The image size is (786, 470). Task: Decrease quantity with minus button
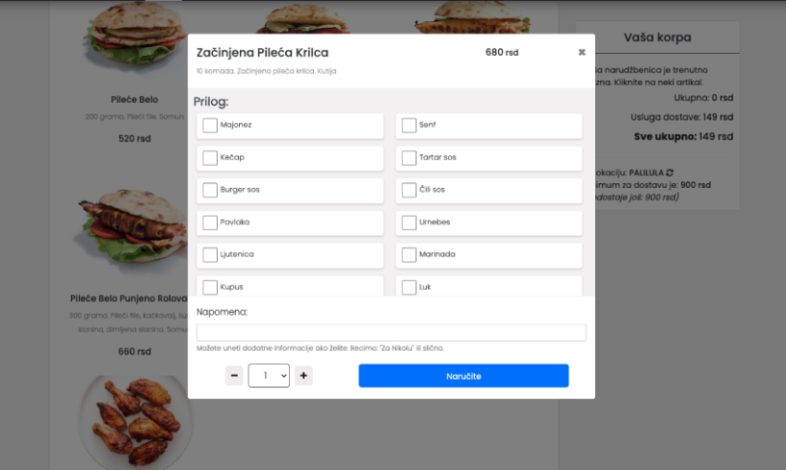(234, 376)
